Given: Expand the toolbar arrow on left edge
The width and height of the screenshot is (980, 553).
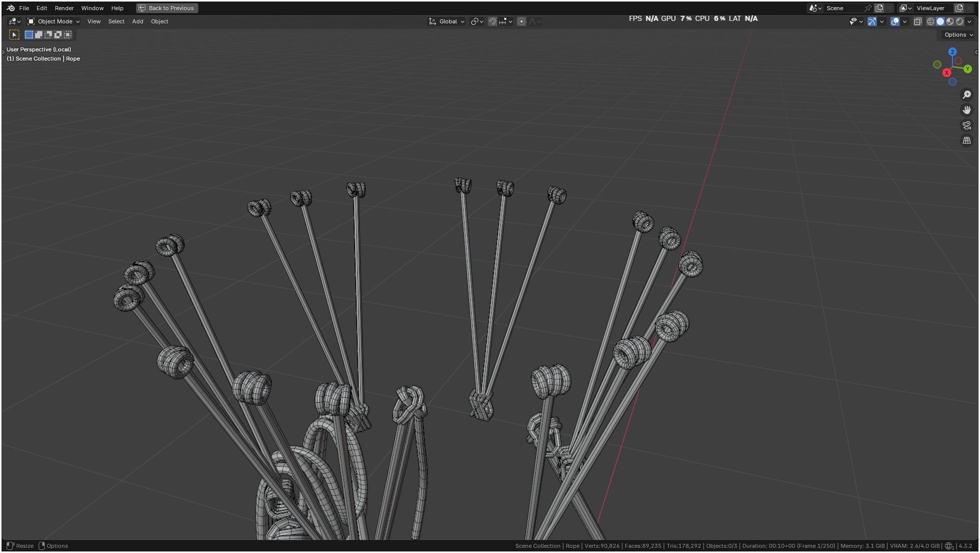Looking at the screenshot, I should tap(3, 52).
